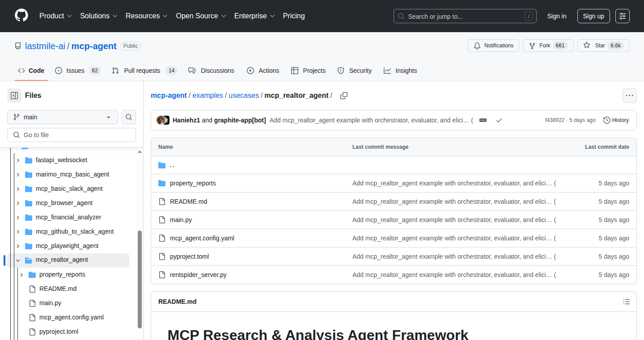Open main.py in the file list
The height and width of the screenshot is (340, 644).
(181, 220)
